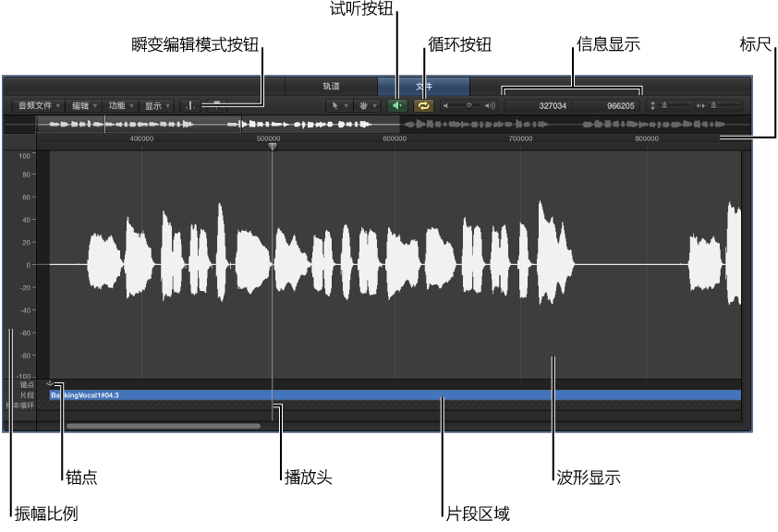Select the Hand tool in the toolbar

point(361,103)
